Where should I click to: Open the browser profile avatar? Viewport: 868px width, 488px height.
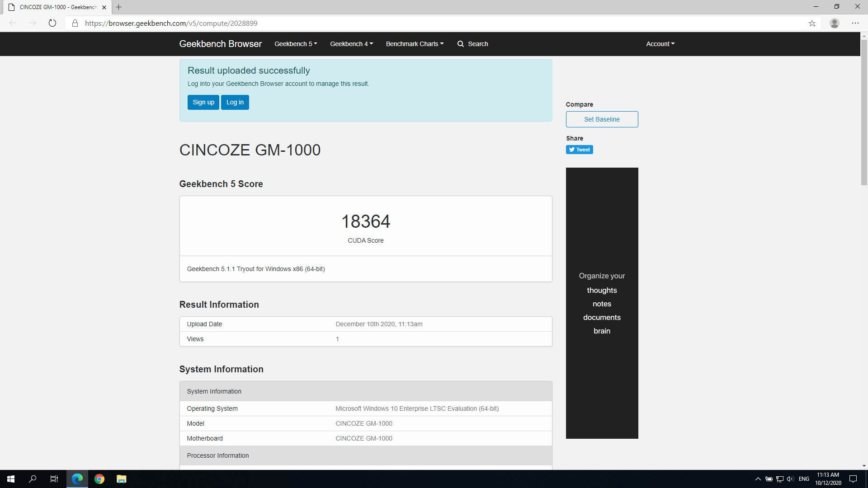(x=835, y=23)
